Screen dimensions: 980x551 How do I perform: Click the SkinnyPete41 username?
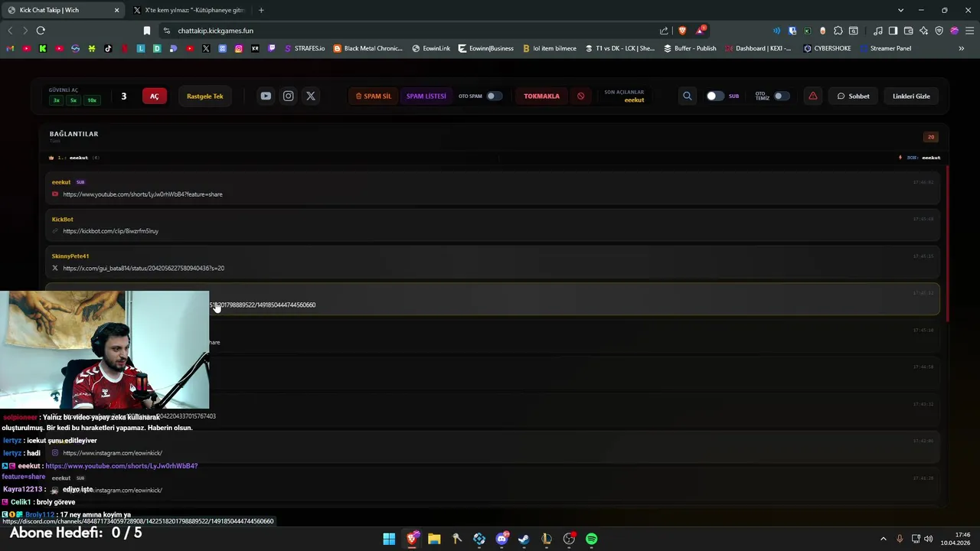click(x=70, y=256)
